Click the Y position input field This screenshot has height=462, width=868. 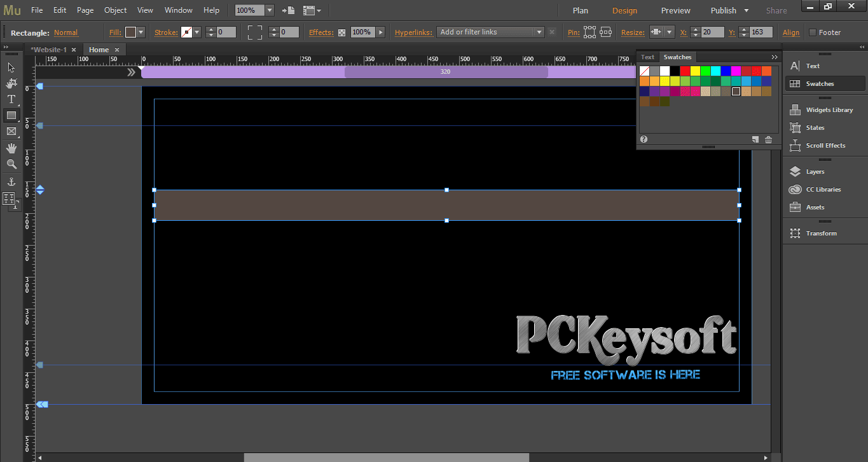(761, 32)
